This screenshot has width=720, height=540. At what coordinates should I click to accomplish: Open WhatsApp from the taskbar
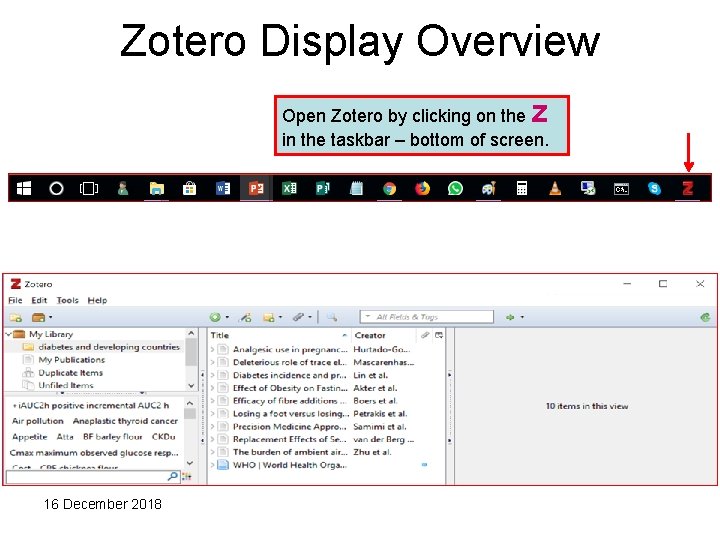click(x=455, y=188)
